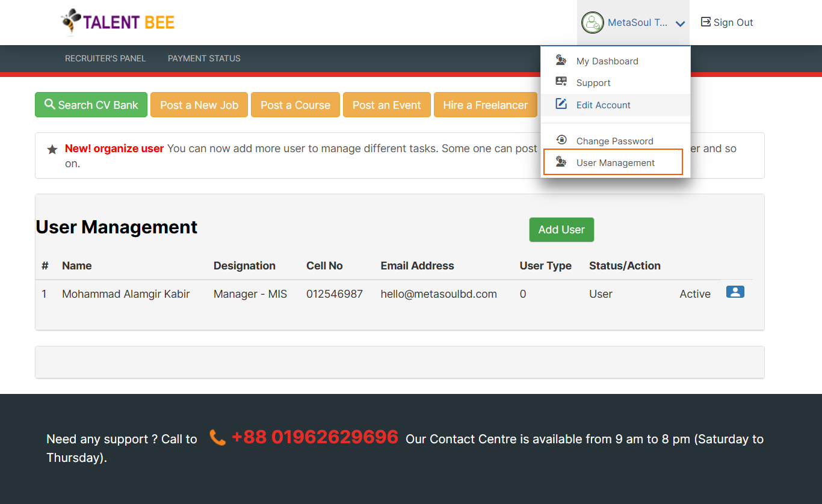Click the Edit Account pencil icon
Viewport: 822px width, 504px height.
pyautogui.click(x=561, y=104)
